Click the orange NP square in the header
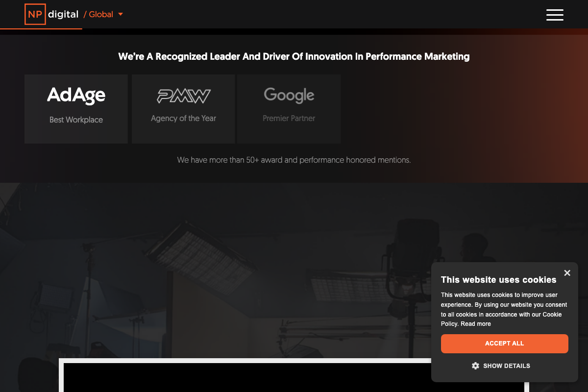The width and height of the screenshot is (588, 392). tap(35, 14)
